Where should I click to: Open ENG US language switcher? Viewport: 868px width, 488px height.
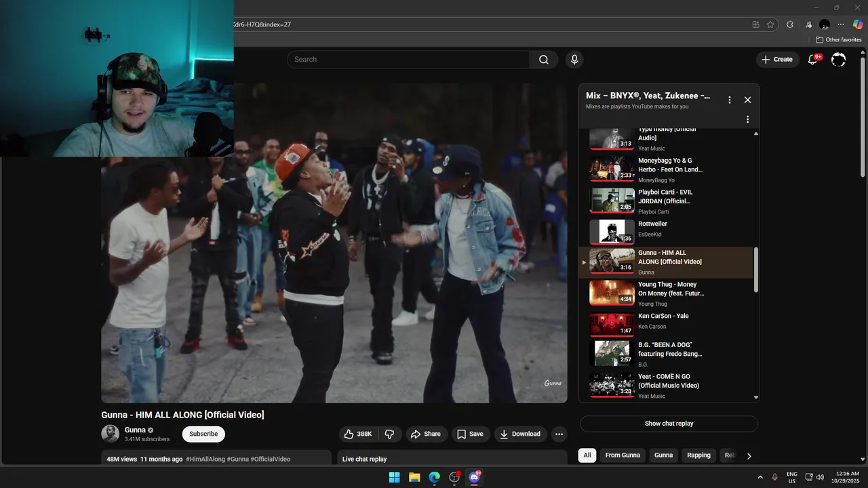(792, 477)
